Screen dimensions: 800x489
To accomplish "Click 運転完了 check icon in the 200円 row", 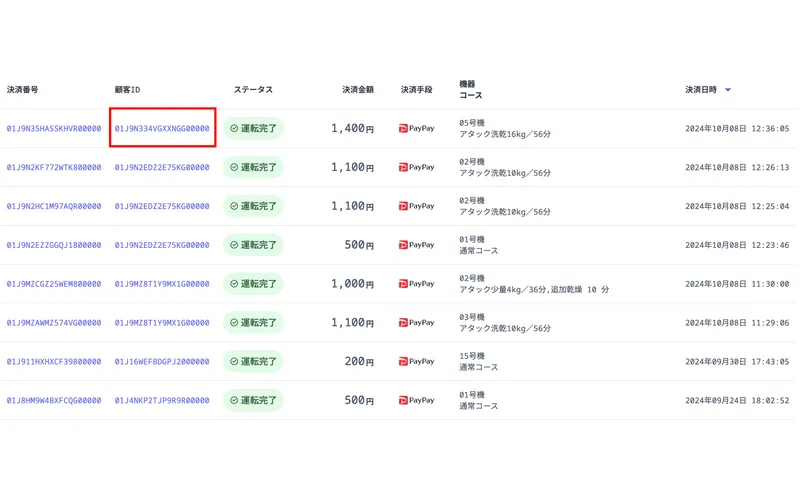I will point(234,362).
